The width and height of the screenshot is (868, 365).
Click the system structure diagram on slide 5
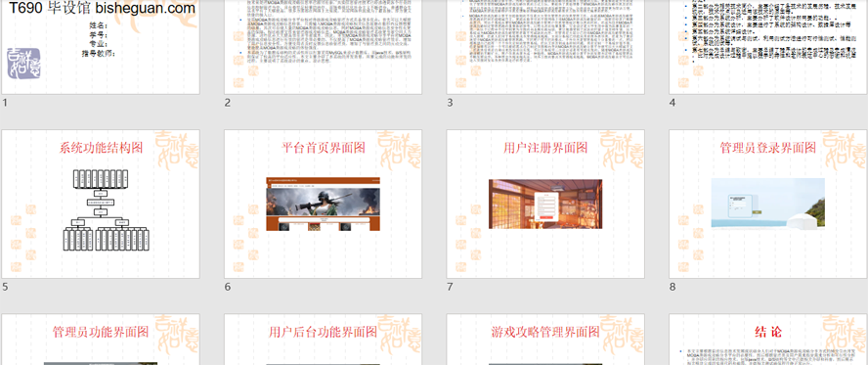coord(106,210)
